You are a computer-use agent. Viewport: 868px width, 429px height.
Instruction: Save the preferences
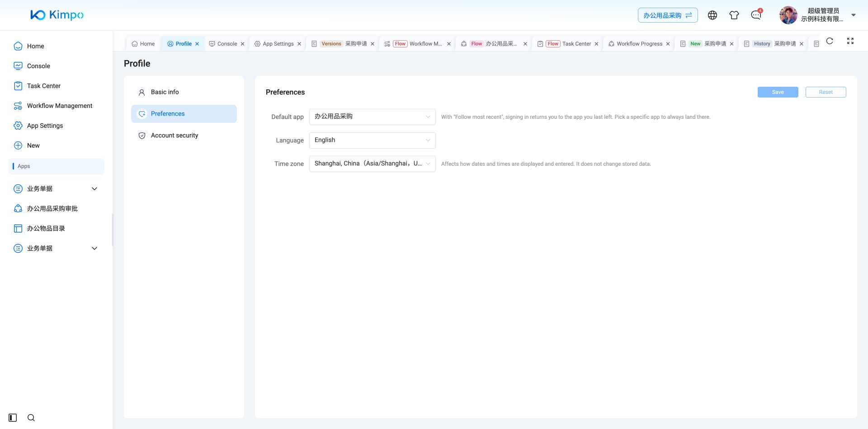[x=778, y=92]
